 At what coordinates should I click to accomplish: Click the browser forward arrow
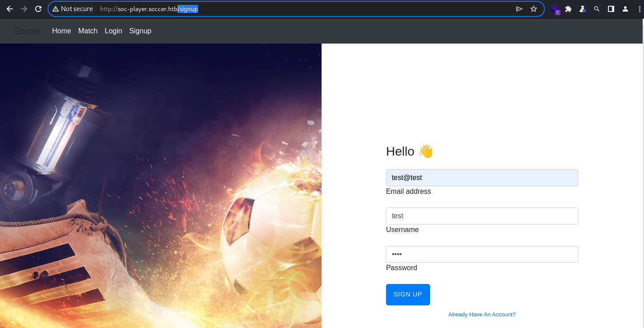click(x=24, y=9)
